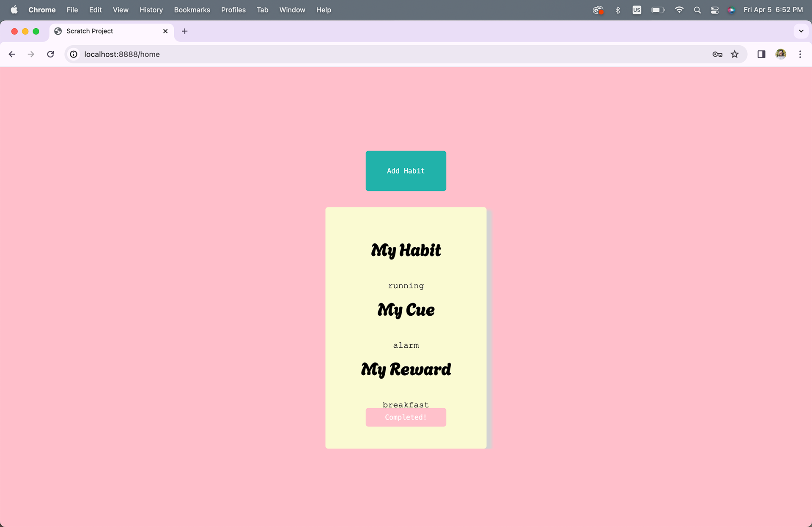812x527 pixels.
Task: Open macOS Spotlight search icon
Action: pyautogui.click(x=697, y=10)
